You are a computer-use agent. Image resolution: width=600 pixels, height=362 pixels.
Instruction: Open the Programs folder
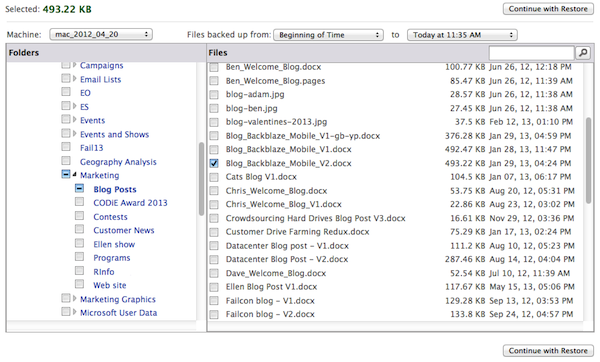pyautogui.click(x=112, y=258)
